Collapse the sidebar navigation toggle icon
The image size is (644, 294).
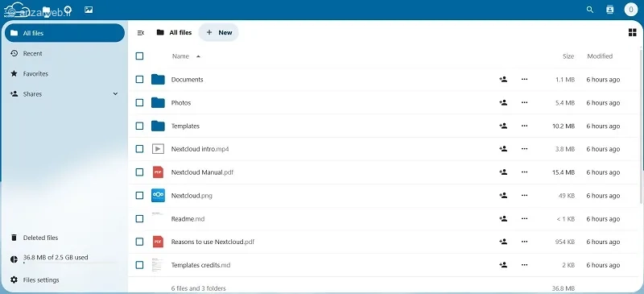coord(140,32)
